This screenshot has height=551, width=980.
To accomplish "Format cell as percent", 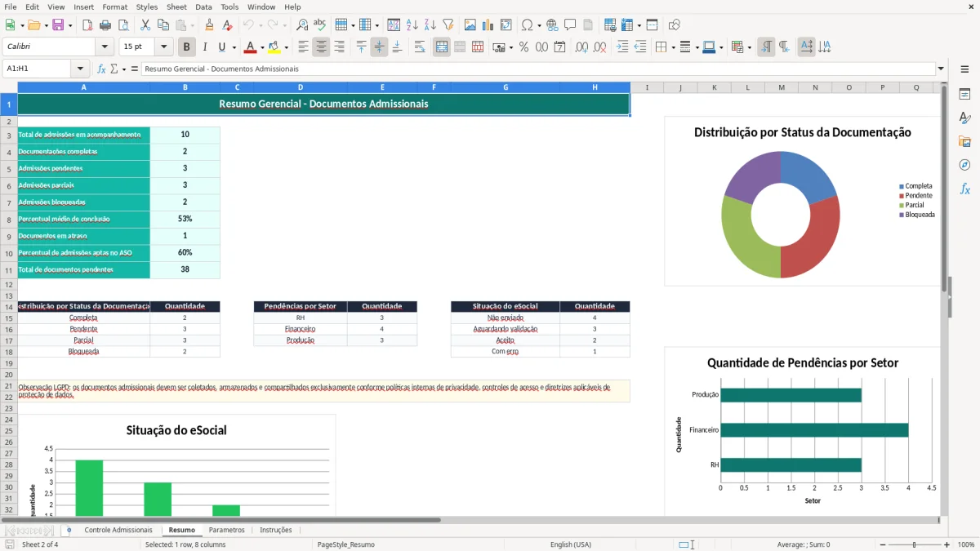I will pos(524,47).
